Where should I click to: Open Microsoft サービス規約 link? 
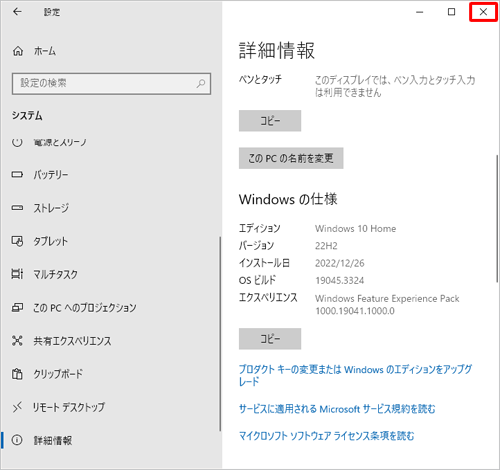click(337, 409)
